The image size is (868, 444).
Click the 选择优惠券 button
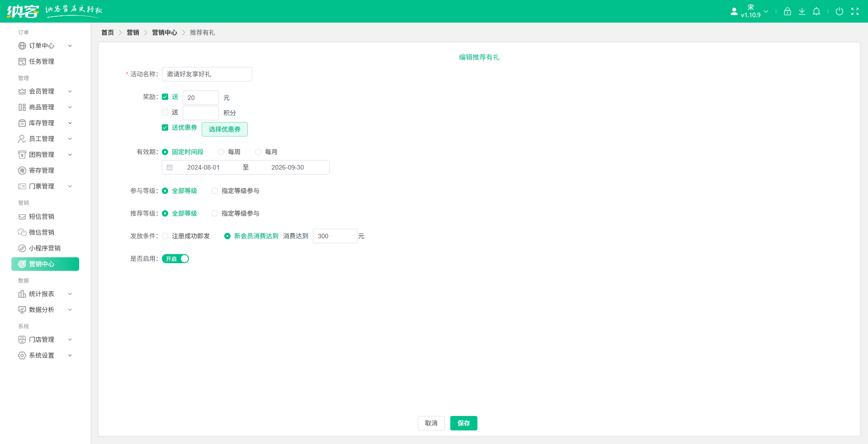[x=225, y=129]
